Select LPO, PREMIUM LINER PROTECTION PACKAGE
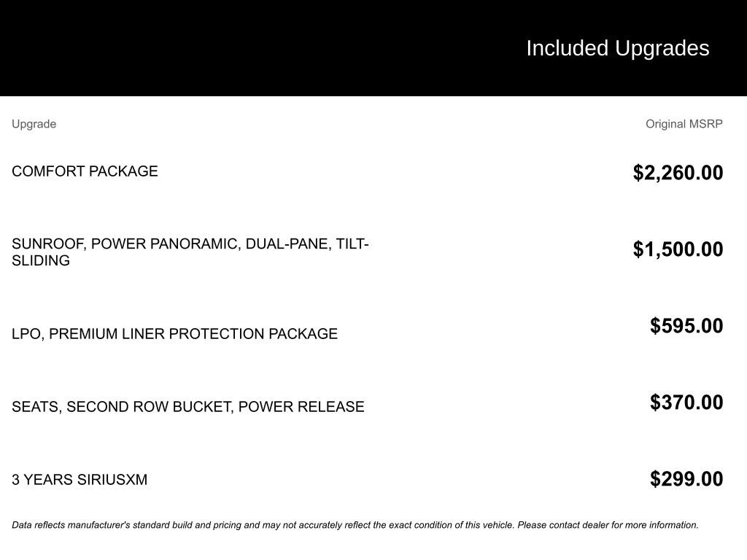This screenshot has height=560, width=747. coord(175,333)
